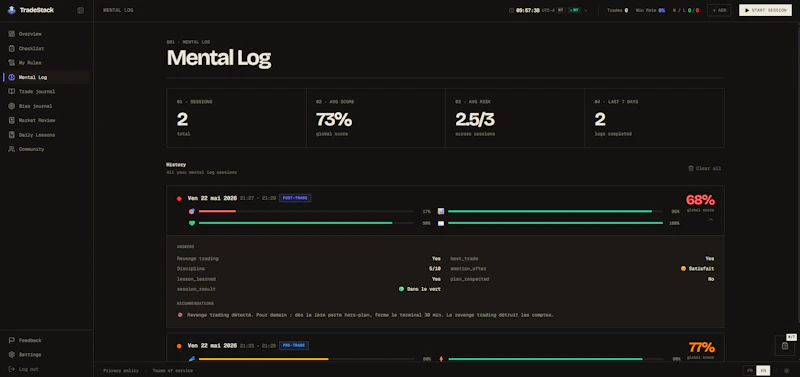Click the chart icon with 95% bar

pyautogui.click(x=441, y=211)
